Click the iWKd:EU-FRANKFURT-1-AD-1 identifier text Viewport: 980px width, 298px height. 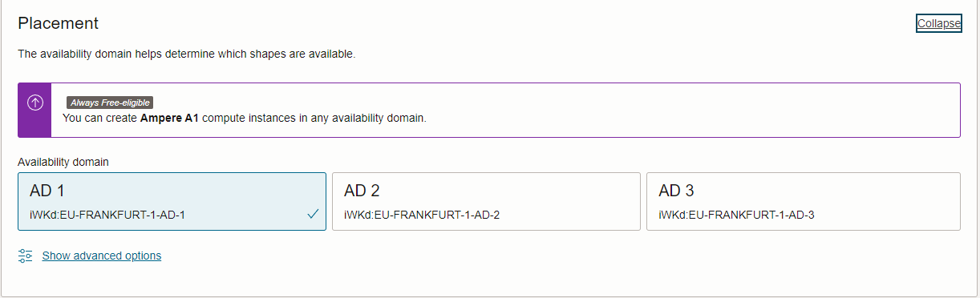pyautogui.click(x=107, y=215)
